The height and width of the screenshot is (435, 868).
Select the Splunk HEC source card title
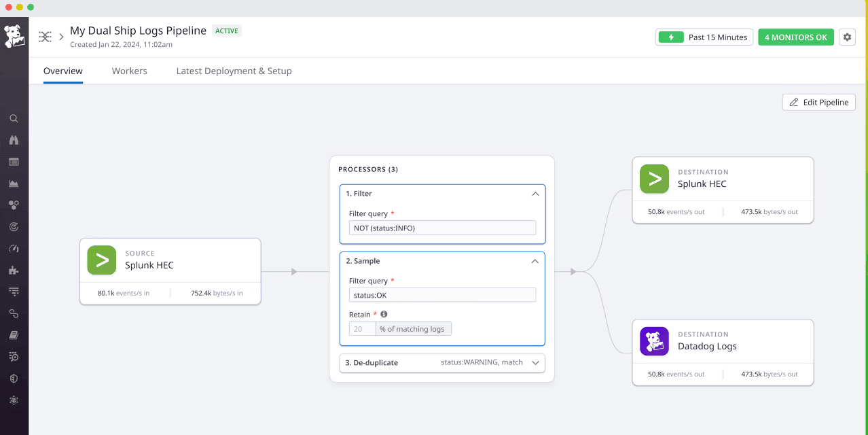[x=149, y=265]
